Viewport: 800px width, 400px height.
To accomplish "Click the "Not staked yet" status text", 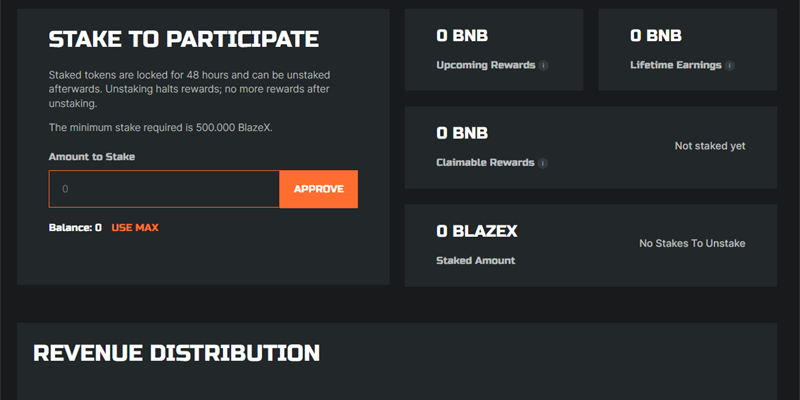I will (x=709, y=146).
